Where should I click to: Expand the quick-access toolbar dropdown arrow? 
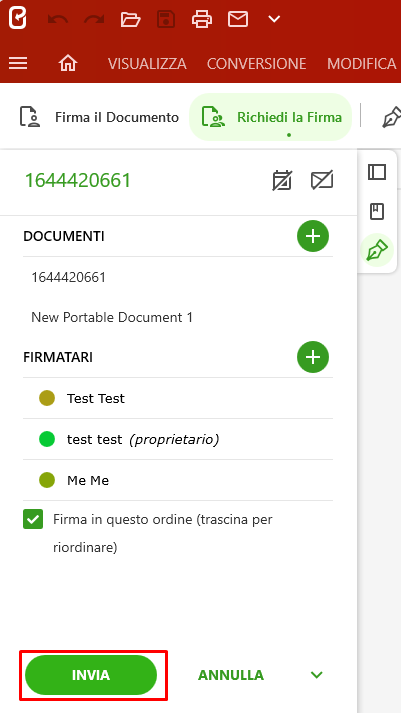click(274, 19)
